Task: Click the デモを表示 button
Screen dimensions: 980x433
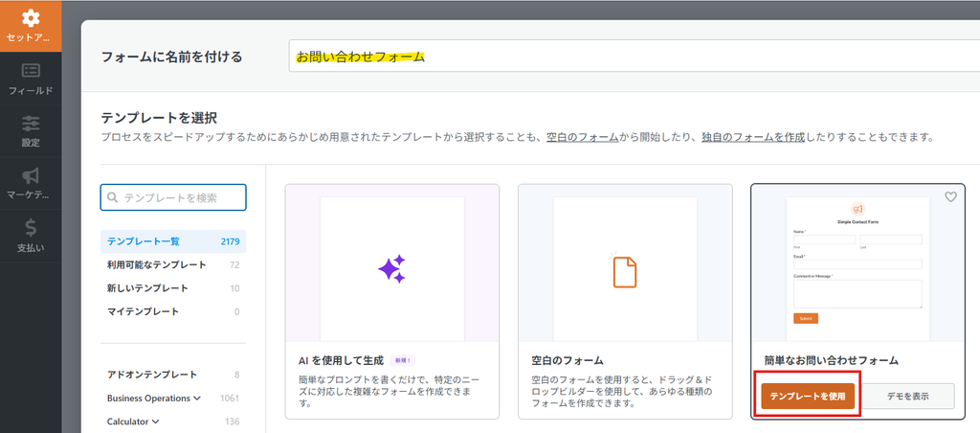Action: [x=907, y=396]
